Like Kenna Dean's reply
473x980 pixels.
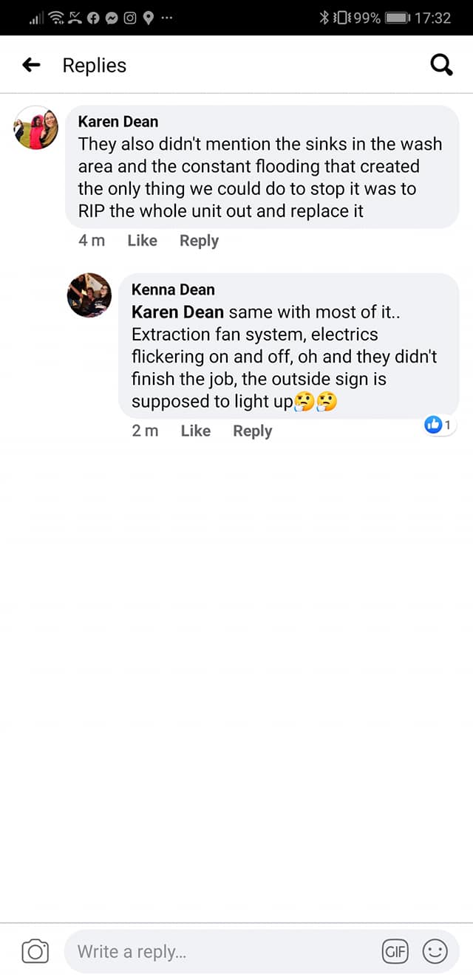pyautogui.click(x=195, y=431)
